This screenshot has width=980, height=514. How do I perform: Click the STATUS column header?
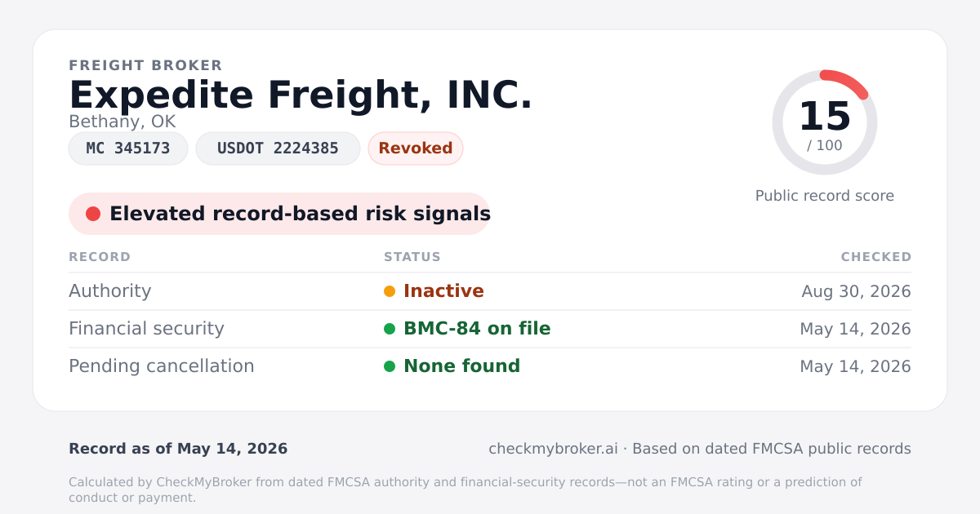[x=412, y=257]
